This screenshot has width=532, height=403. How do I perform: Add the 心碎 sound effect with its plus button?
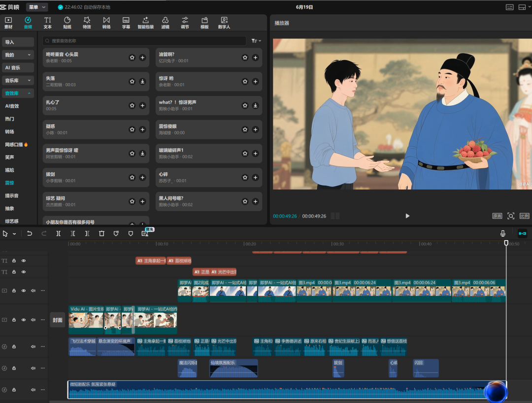click(255, 177)
